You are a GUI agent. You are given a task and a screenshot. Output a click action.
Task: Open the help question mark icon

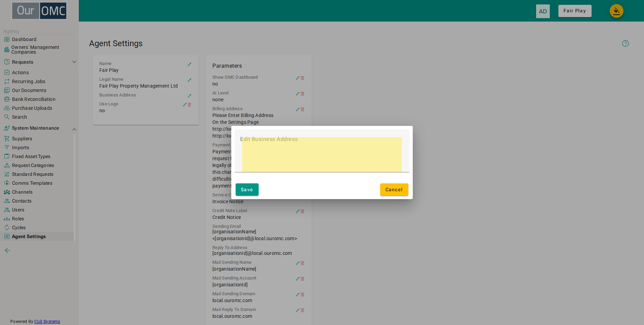click(626, 43)
